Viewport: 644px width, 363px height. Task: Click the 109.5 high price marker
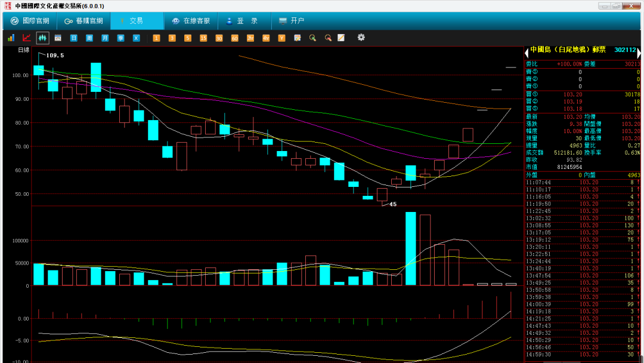tap(55, 56)
